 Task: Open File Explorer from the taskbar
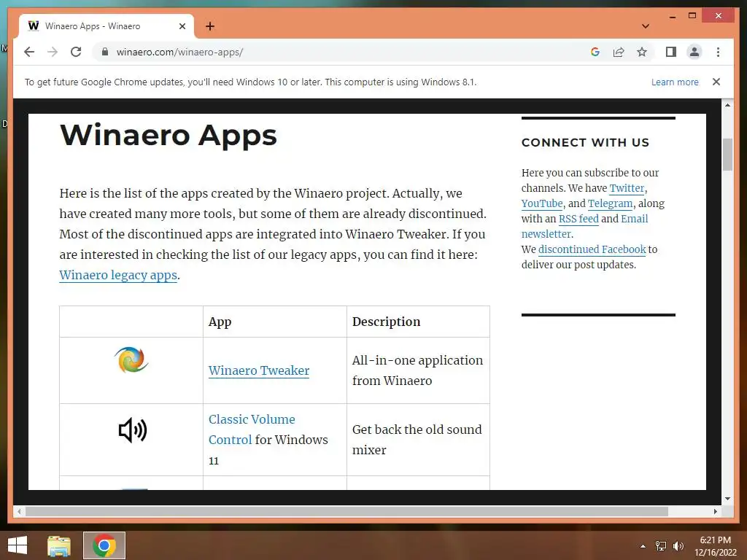(x=58, y=545)
